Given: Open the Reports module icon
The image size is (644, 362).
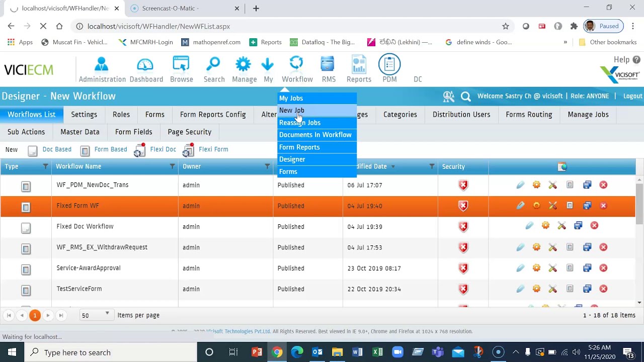Looking at the screenshot, I should (x=359, y=64).
